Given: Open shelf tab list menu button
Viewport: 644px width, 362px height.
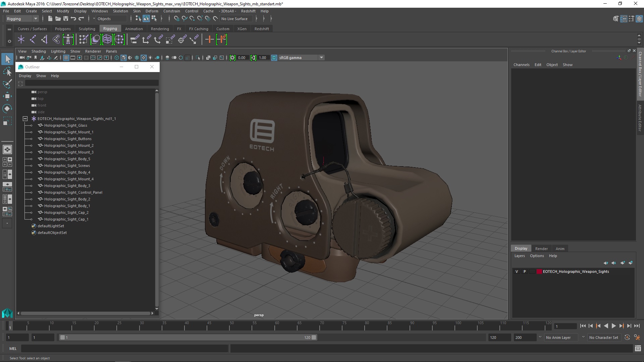Looking at the screenshot, I should pos(9,29).
